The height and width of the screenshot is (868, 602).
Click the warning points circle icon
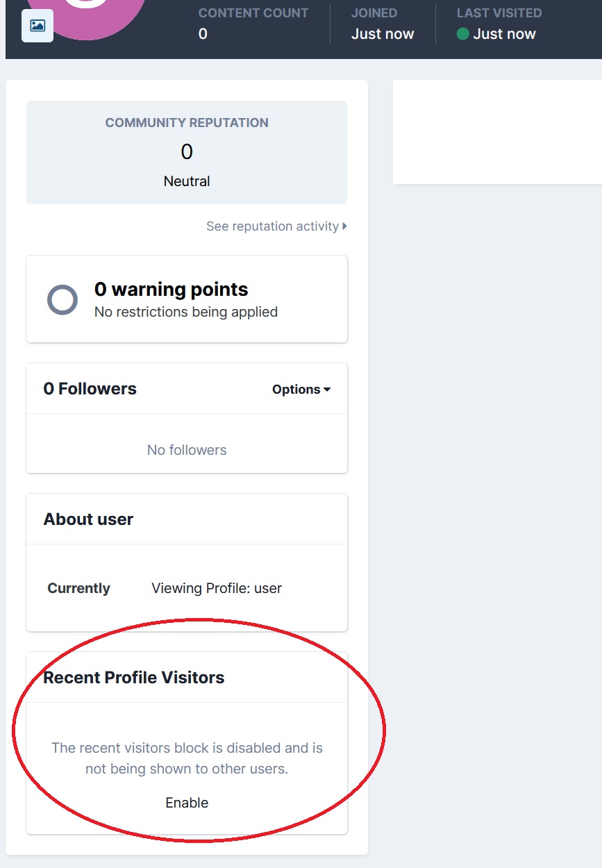(62, 300)
